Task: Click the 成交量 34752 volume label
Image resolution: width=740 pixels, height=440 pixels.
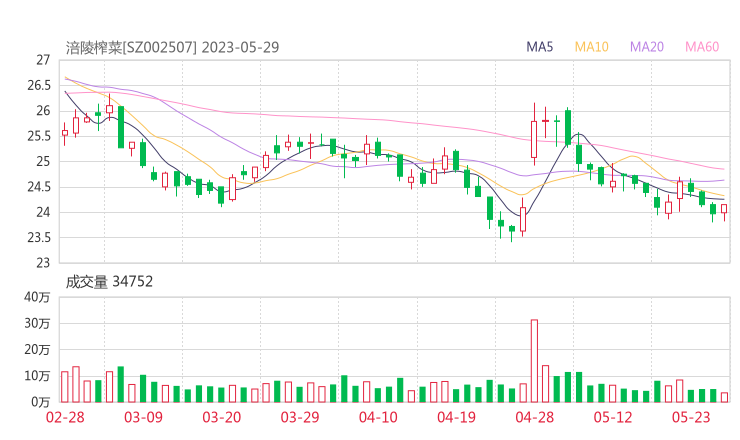Action: click(109, 282)
